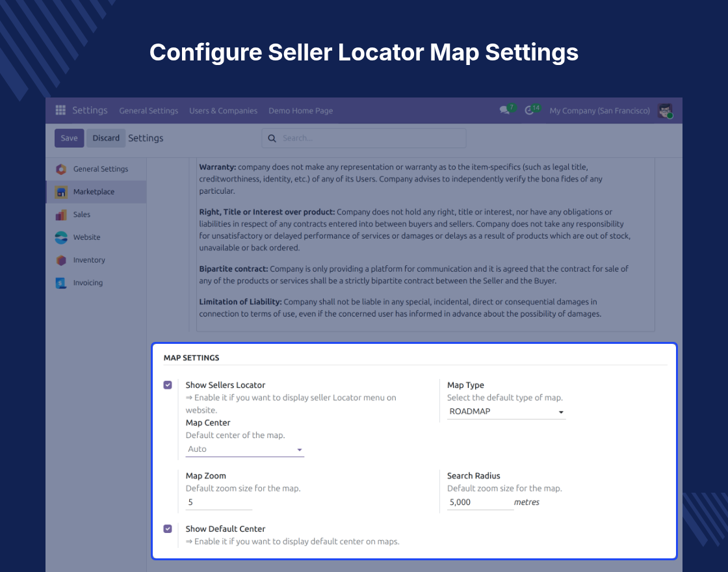Click the 'Map Zoom' label
The height and width of the screenshot is (572, 728).
click(x=205, y=476)
